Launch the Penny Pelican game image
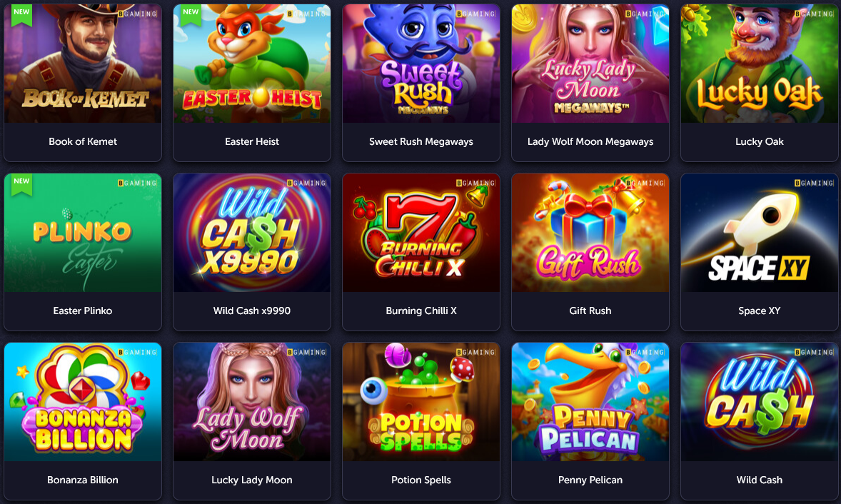This screenshot has height=504, width=841. point(590,402)
